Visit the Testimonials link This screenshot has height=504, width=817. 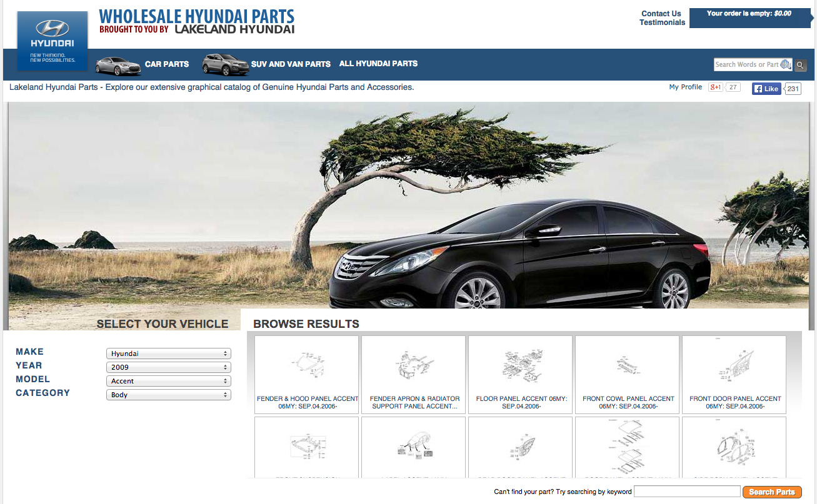(x=662, y=22)
